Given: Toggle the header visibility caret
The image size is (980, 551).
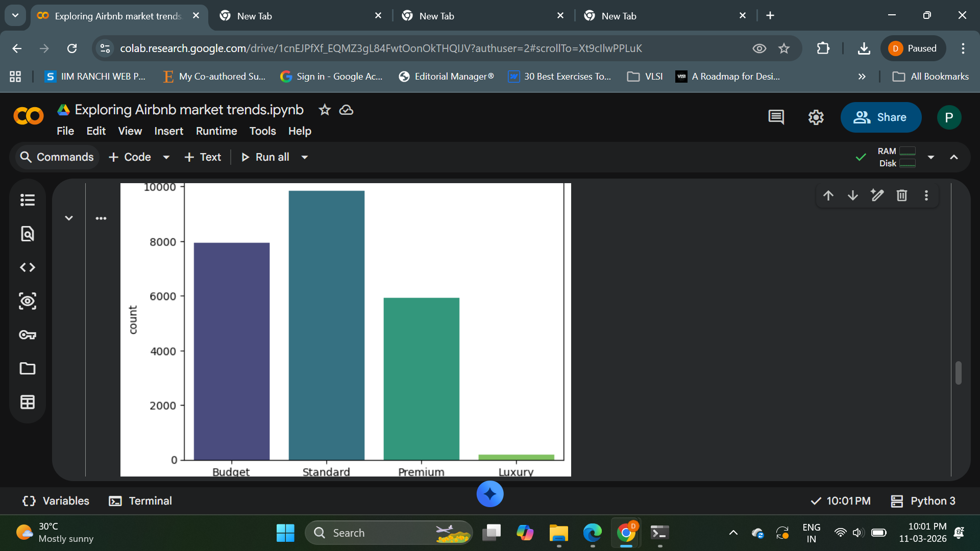Looking at the screenshot, I should [x=953, y=157].
